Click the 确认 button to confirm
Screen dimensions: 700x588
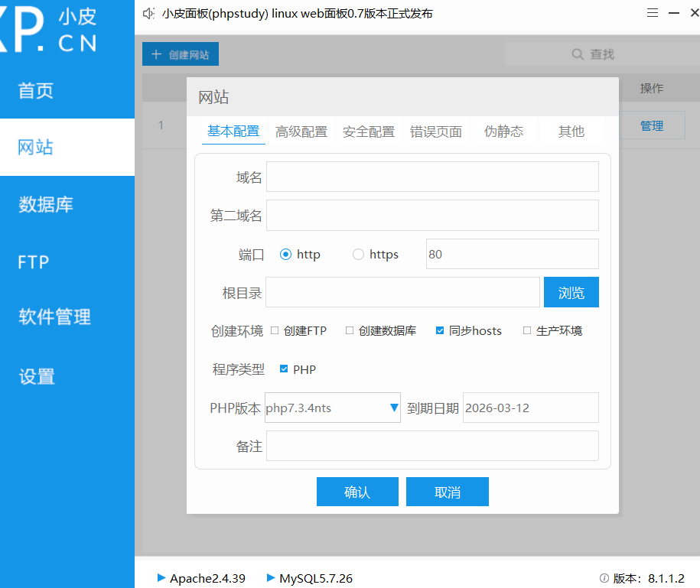pos(357,492)
